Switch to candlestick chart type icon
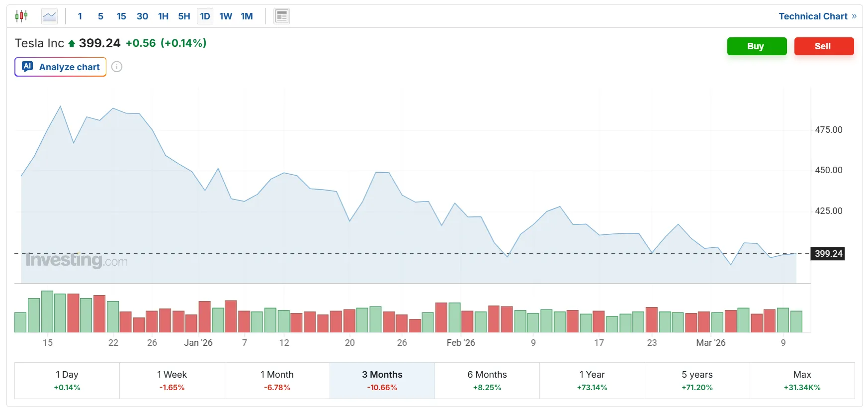 (x=21, y=16)
